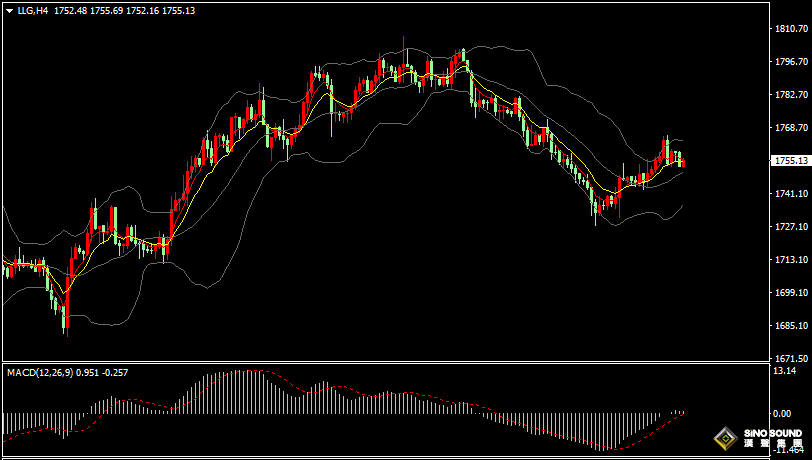
Task: Click the triangle arrow beside LLG,H4
Action: tap(9, 10)
